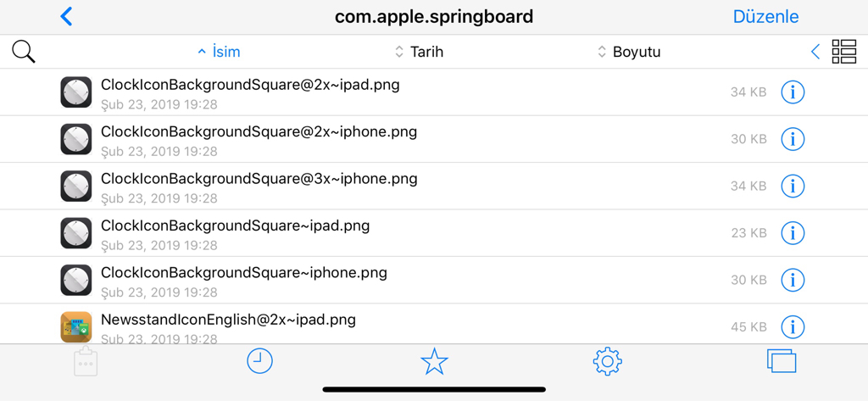Open settings gear icon
868x401 pixels.
[x=607, y=362]
